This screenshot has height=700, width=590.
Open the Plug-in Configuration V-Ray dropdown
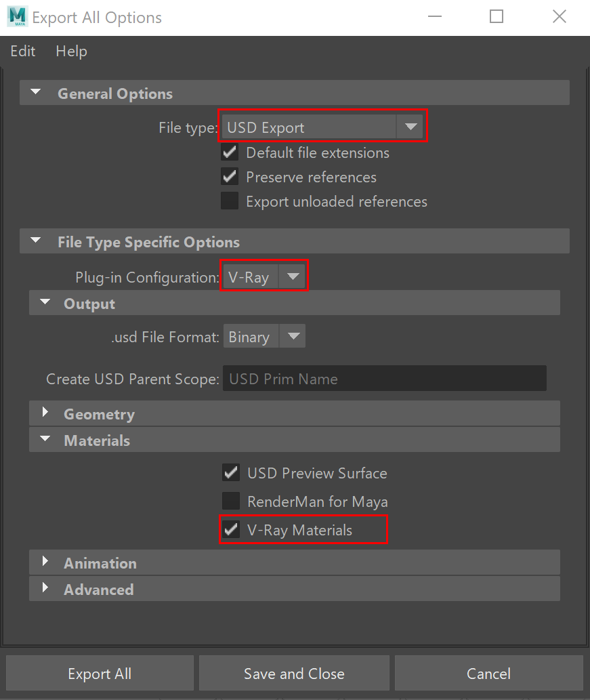[264, 276]
